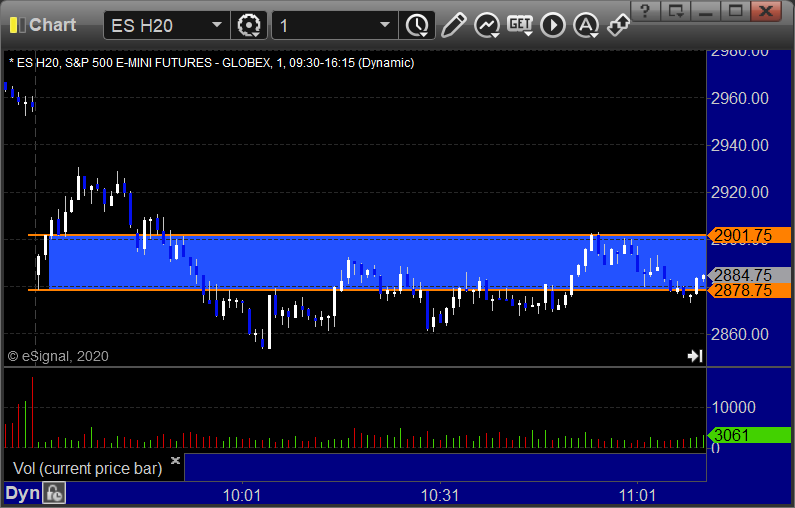Click the 2960.00 price axis label

740,98
